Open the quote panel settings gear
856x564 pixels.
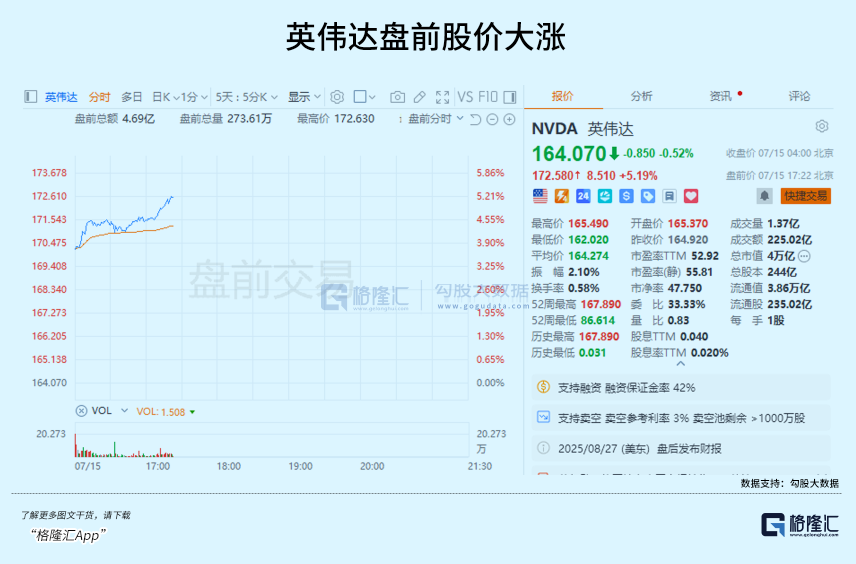tap(822, 126)
